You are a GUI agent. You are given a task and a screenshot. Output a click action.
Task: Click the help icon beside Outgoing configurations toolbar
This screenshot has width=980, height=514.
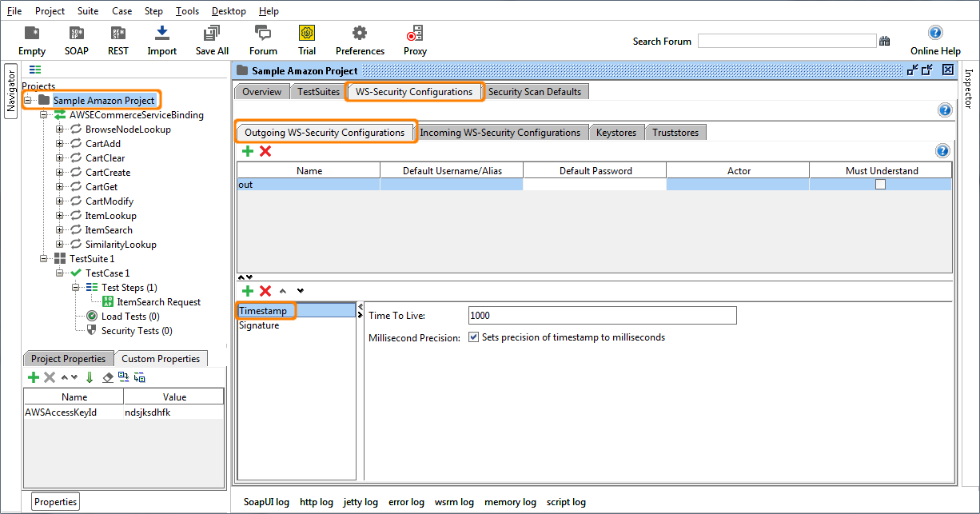942,151
